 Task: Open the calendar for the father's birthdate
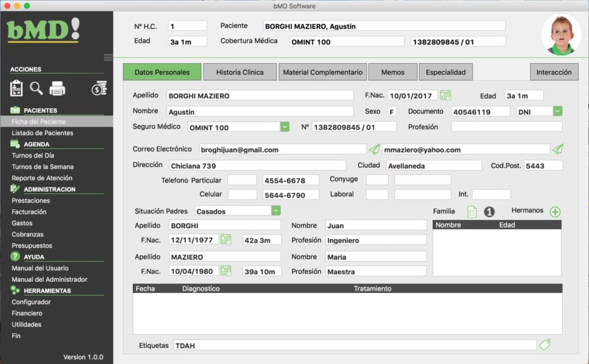(226, 239)
